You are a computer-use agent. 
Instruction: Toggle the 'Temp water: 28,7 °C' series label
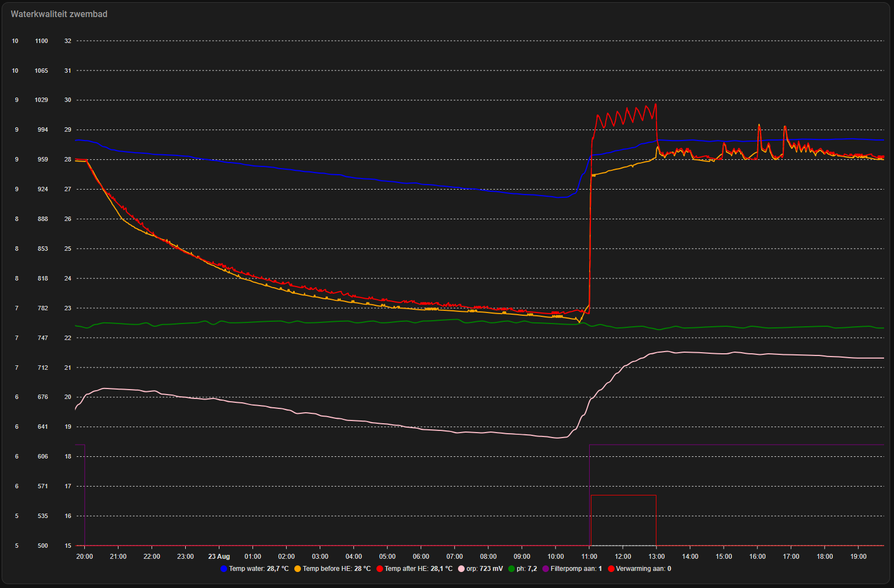click(x=258, y=569)
